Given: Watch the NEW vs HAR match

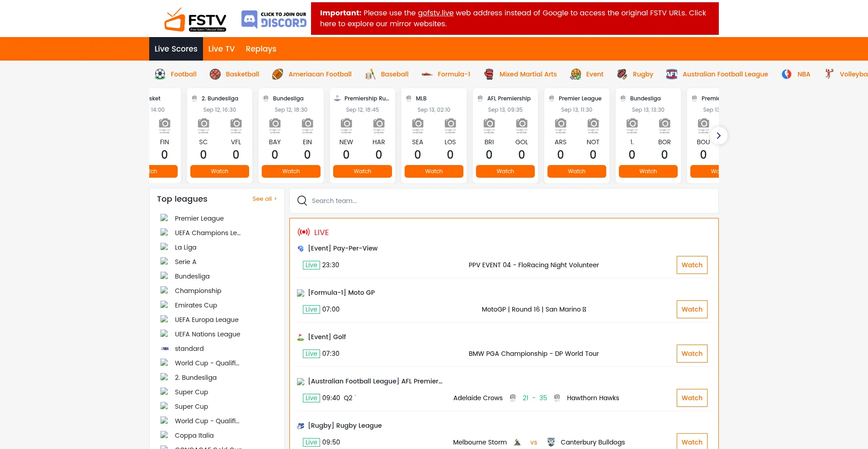Looking at the screenshot, I should coord(363,171).
